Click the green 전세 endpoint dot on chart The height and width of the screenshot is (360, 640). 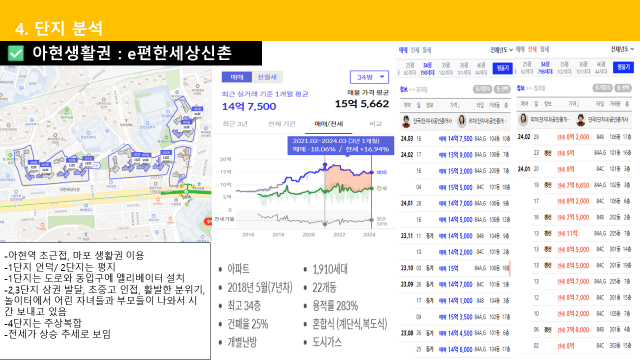pos(372,188)
